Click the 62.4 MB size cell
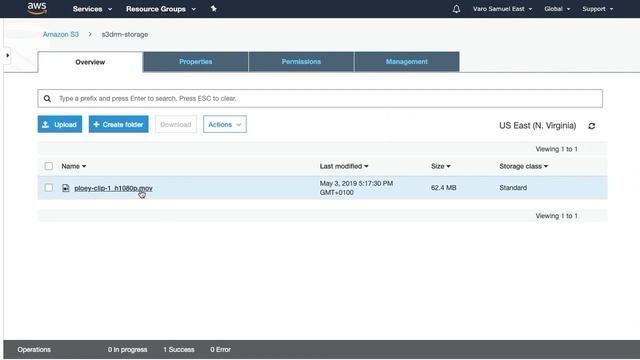The height and width of the screenshot is (360, 640). (443, 188)
